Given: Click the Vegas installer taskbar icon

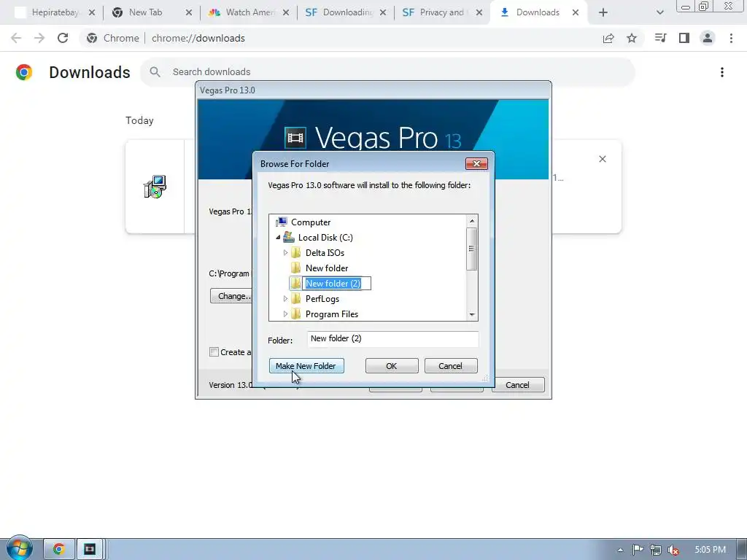Looking at the screenshot, I should [x=90, y=549].
